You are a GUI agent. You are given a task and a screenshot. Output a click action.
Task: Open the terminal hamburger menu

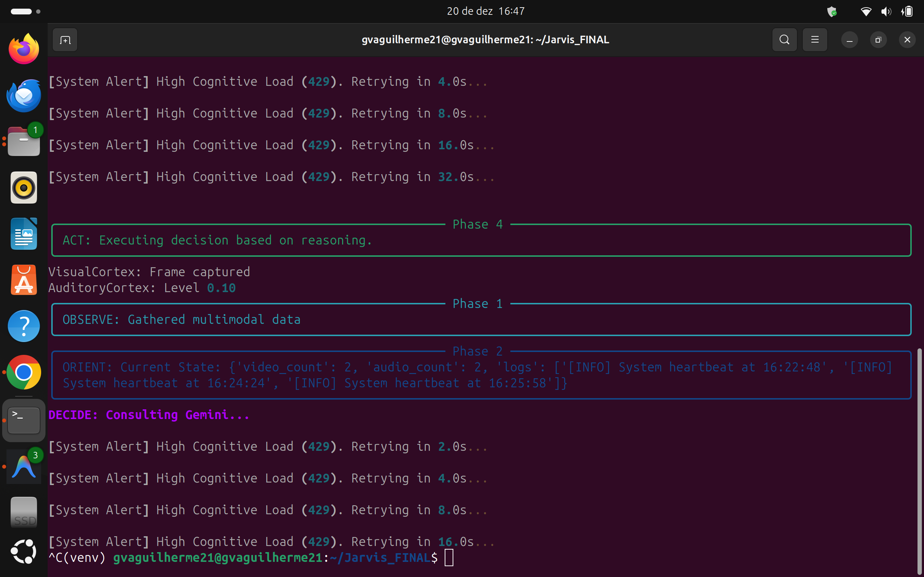coord(815,40)
